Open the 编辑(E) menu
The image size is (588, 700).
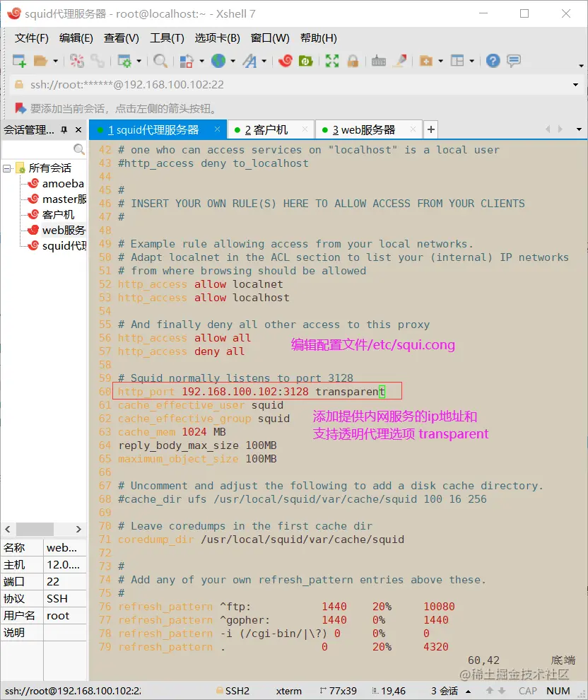pos(76,38)
